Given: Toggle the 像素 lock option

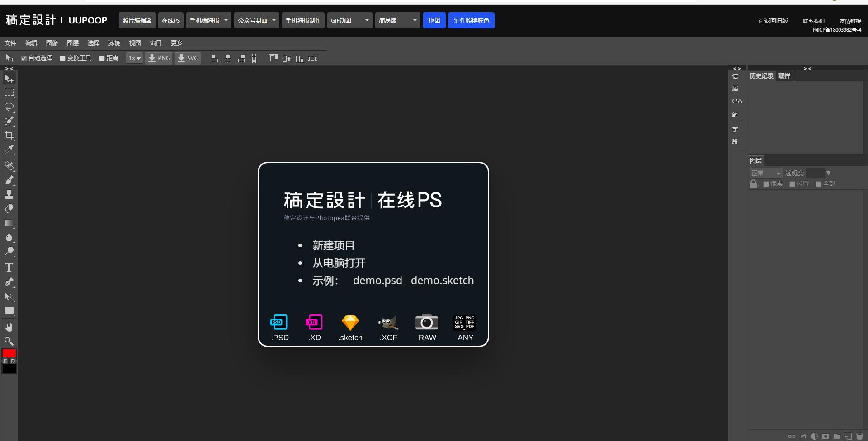Looking at the screenshot, I should coord(766,183).
